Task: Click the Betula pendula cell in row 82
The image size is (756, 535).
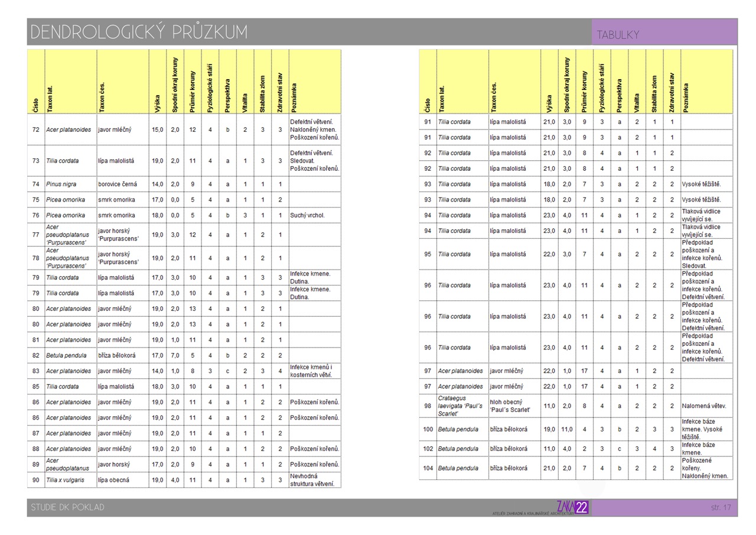Action: click(x=70, y=355)
